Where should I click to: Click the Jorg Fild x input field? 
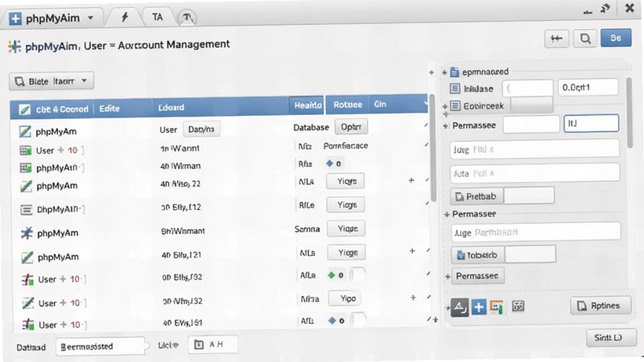535,149
